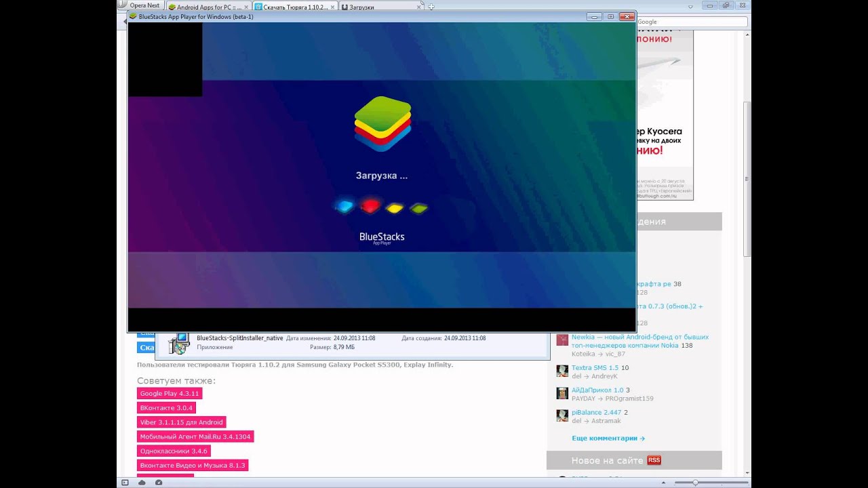Open Viber 3.1.1.15 для Android link
Viewport: 868px width, 488px height.
coord(181,422)
